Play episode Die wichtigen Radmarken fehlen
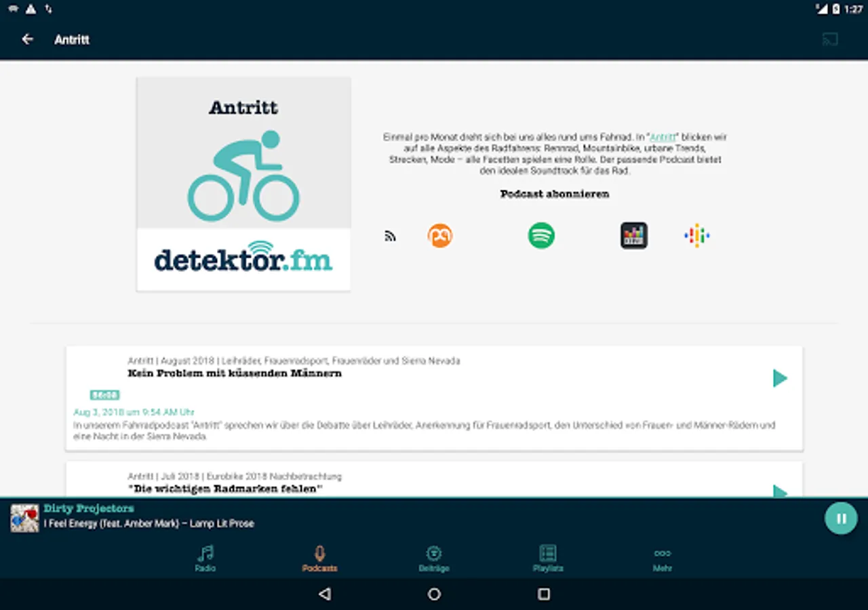The height and width of the screenshot is (610, 868). tap(781, 491)
